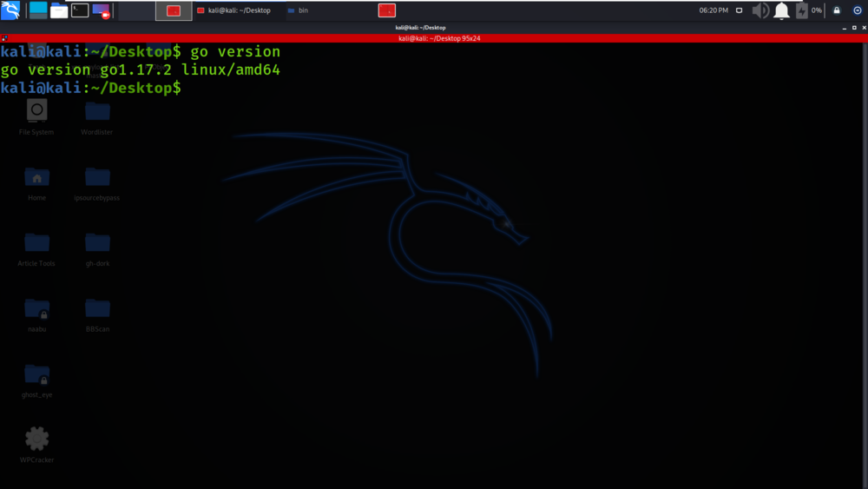
Task: Open the terminator group icon in red bar
Action: tap(4, 38)
